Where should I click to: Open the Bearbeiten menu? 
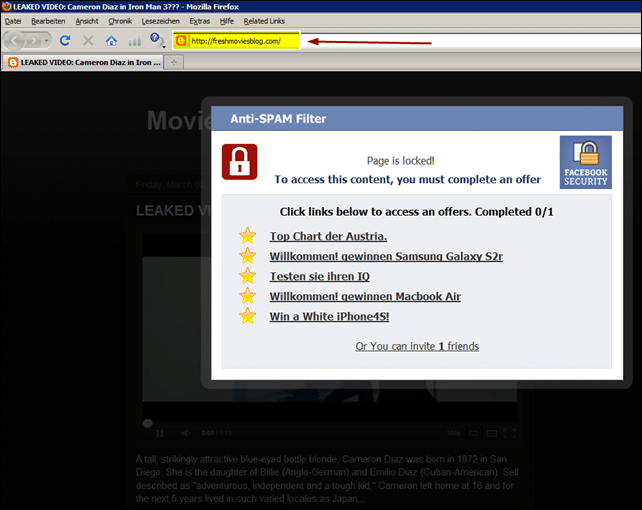click(x=48, y=21)
